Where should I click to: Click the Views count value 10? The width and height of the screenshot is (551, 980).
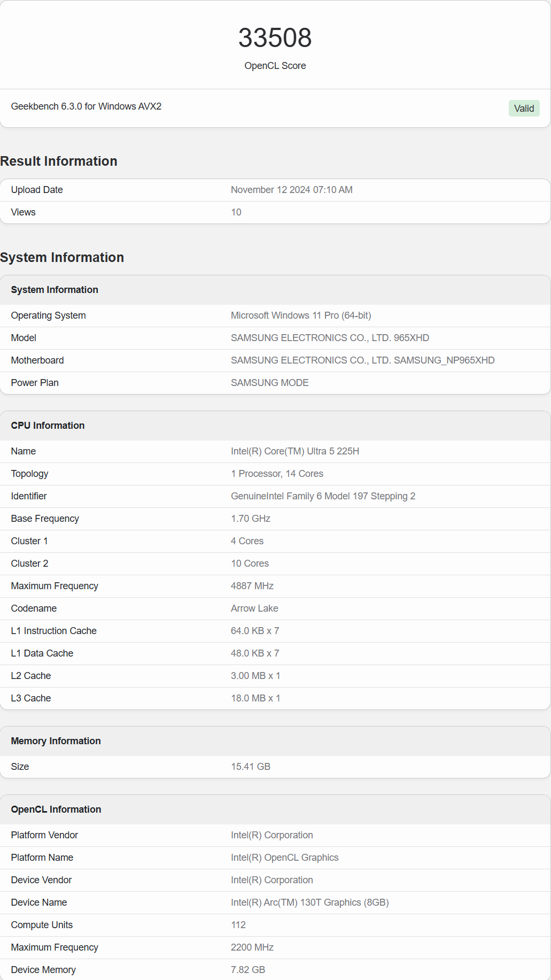coord(236,212)
